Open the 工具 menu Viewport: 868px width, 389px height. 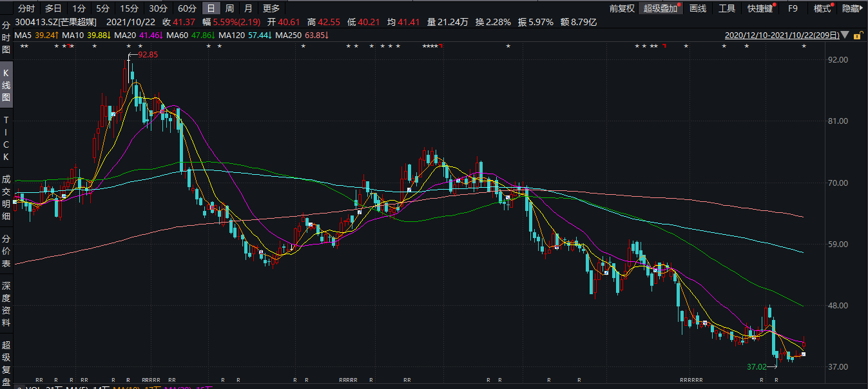tap(727, 8)
